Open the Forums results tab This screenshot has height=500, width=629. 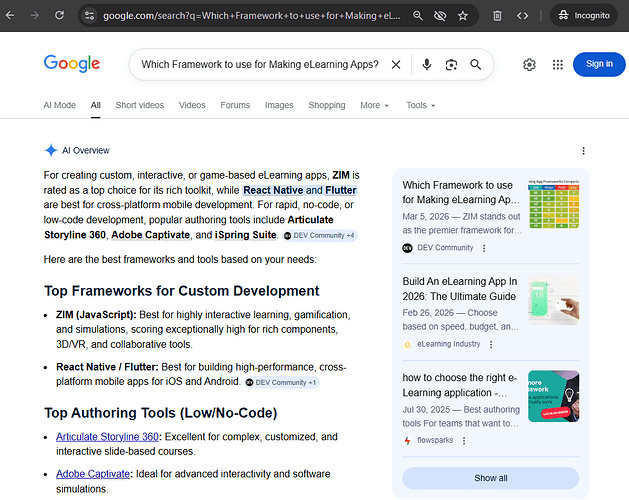pyautogui.click(x=235, y=105)
